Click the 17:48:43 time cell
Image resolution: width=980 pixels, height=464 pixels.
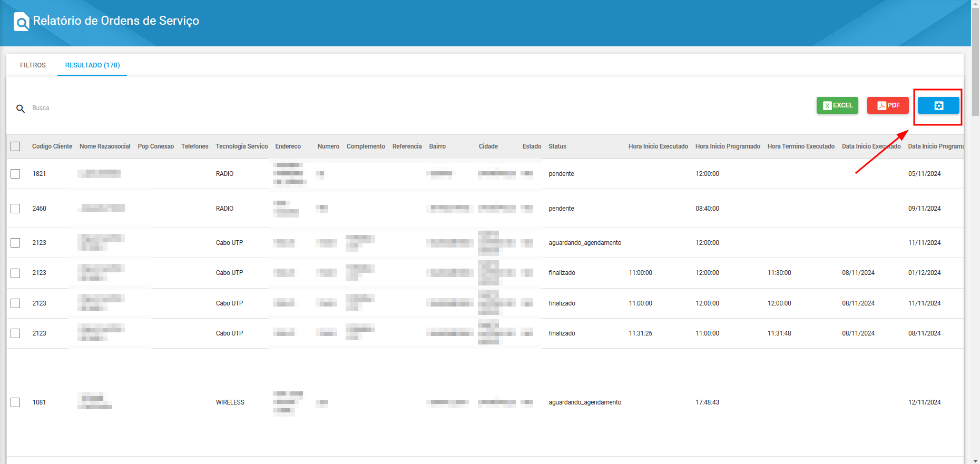pos(707,402)
